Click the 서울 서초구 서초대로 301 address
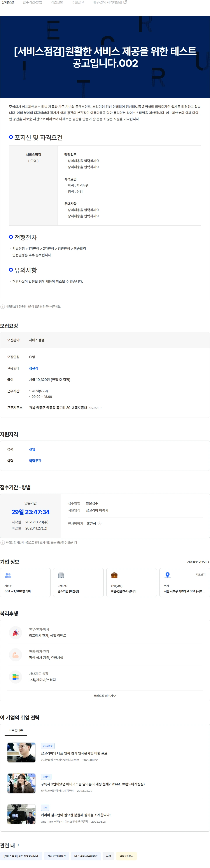210x868 pixels. pos(184,591)
